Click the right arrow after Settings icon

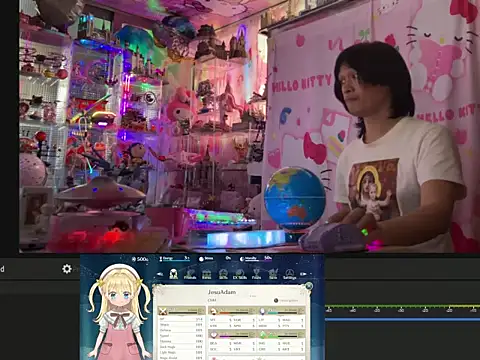pyautogui.click(x=303, y=274)
